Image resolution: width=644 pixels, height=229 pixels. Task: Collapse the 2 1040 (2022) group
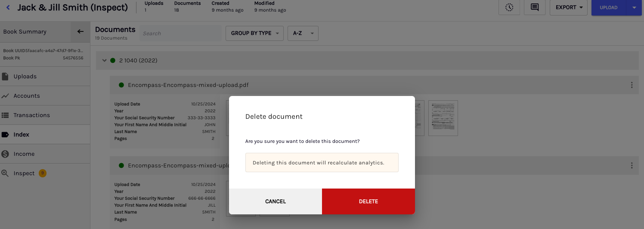pos(104,60)
